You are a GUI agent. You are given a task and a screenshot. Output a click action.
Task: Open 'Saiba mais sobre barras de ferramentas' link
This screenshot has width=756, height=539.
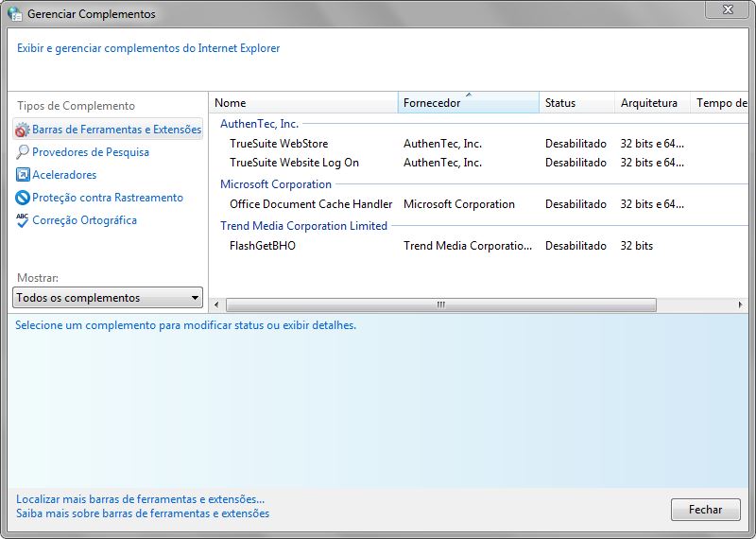click(143, 513)
